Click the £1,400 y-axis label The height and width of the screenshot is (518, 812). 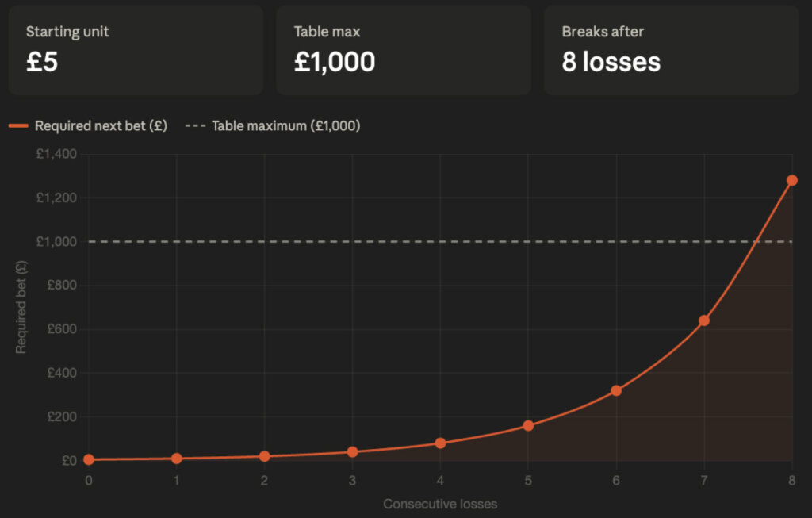click(56, 154)
